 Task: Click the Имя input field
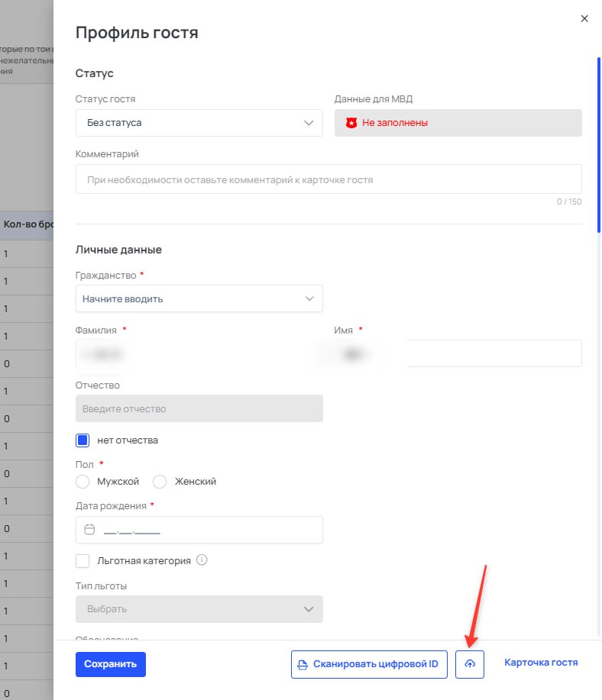click(458, 353)
